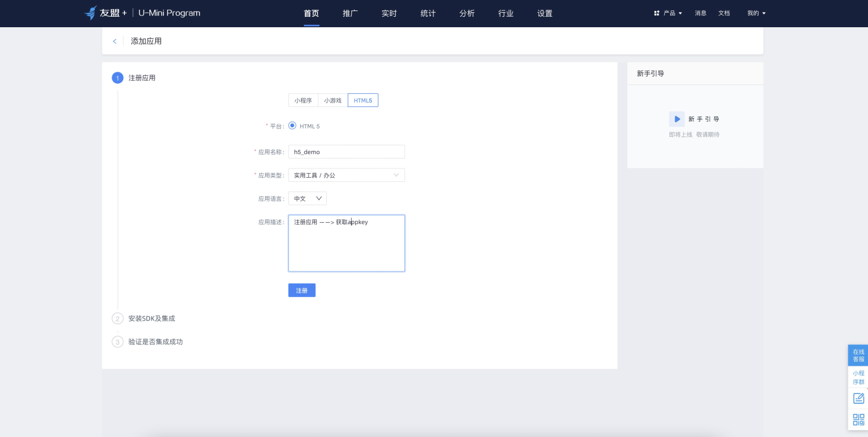Open the 统计 nav tab
Screen dimensions: 868x437
pyautogui.click(x=428, y=13)
